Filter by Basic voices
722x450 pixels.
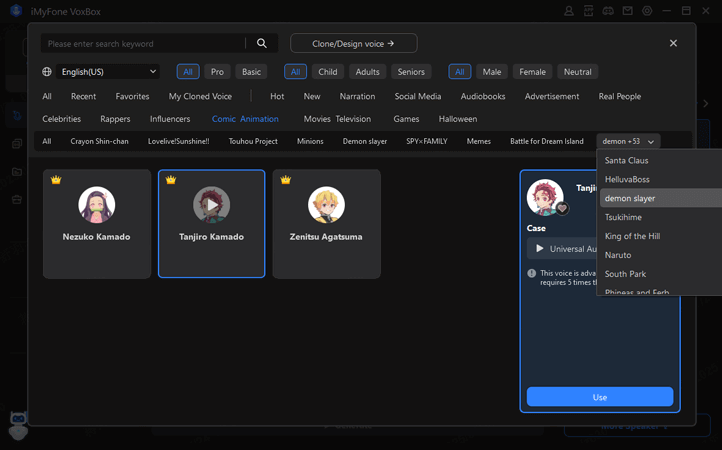point(251,72)
